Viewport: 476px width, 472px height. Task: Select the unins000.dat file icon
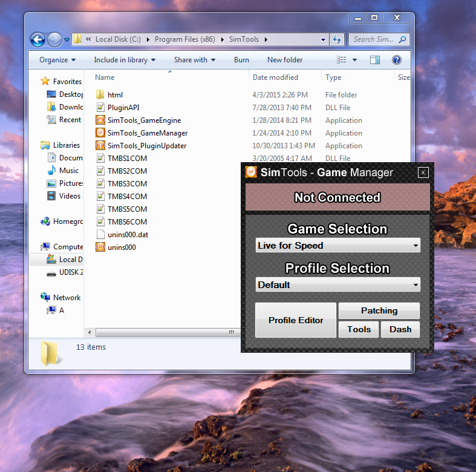tap(100, 235)
